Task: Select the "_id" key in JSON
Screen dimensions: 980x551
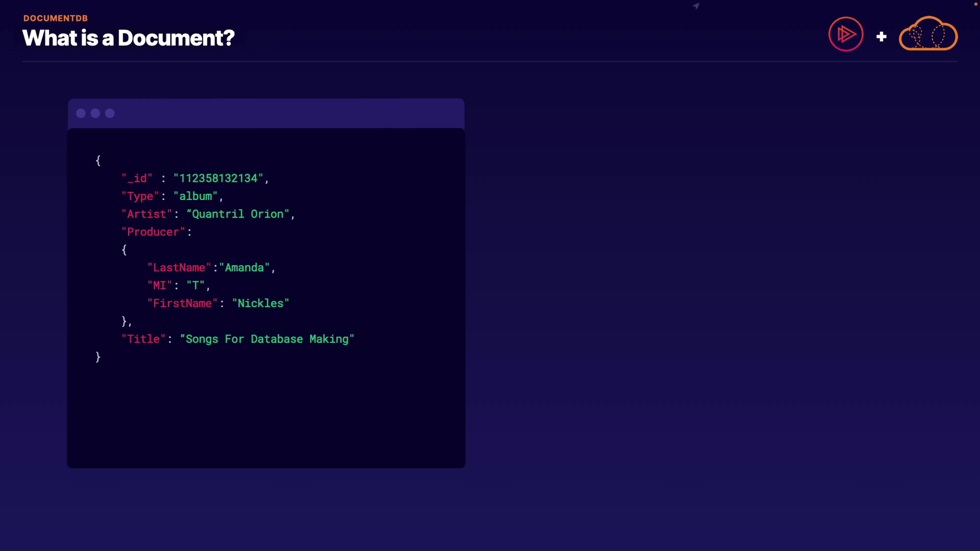Action: coord(137,179)
